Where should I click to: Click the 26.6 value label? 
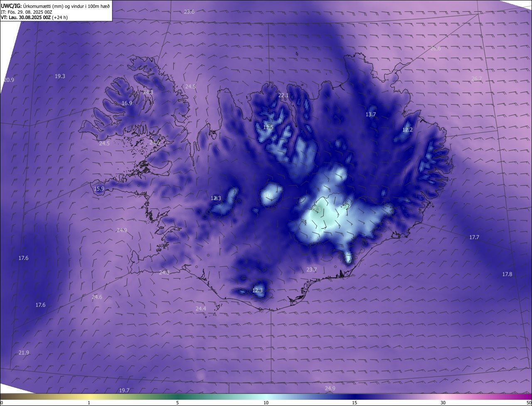coord(436,49)
